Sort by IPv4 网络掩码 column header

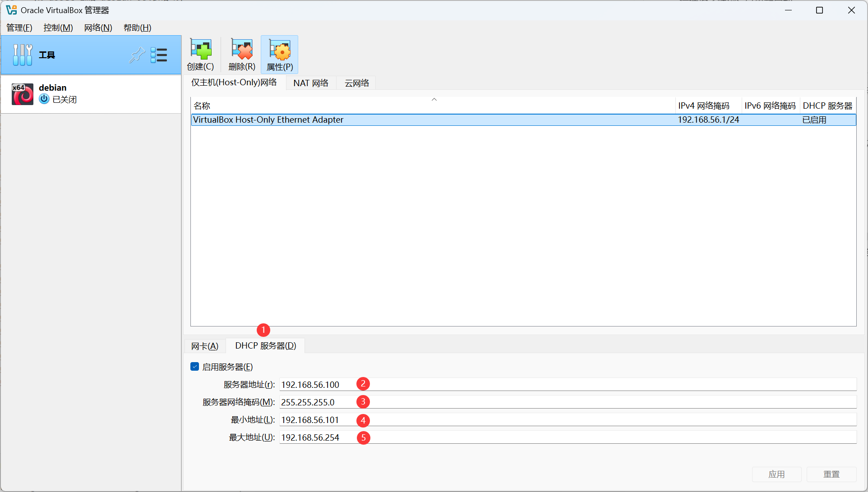point(708,106)
